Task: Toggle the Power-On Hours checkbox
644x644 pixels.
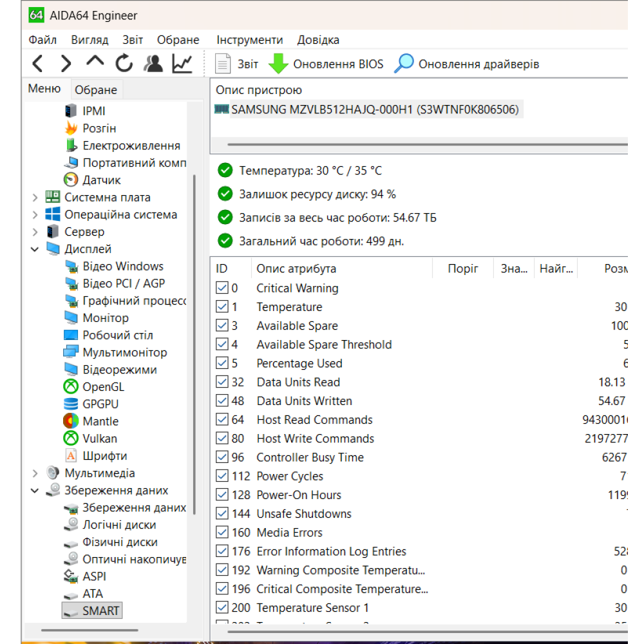Action: tap(222, 495)
